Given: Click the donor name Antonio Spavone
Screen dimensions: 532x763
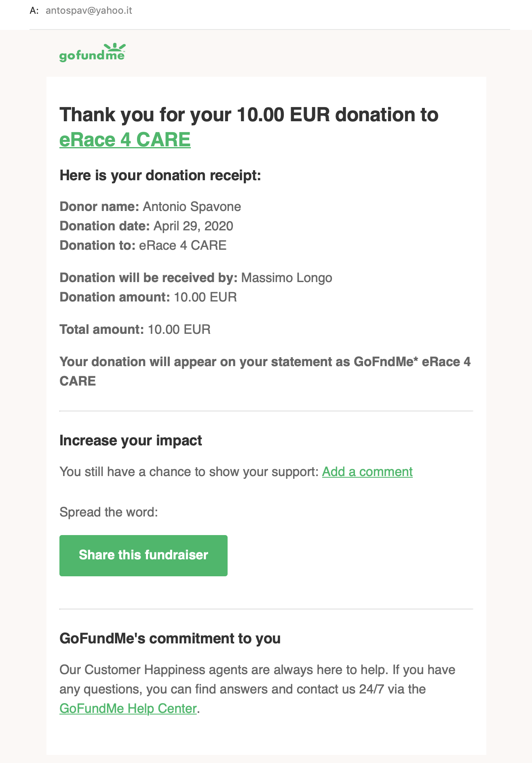Looking at the screenshot, I should point(192,207).
